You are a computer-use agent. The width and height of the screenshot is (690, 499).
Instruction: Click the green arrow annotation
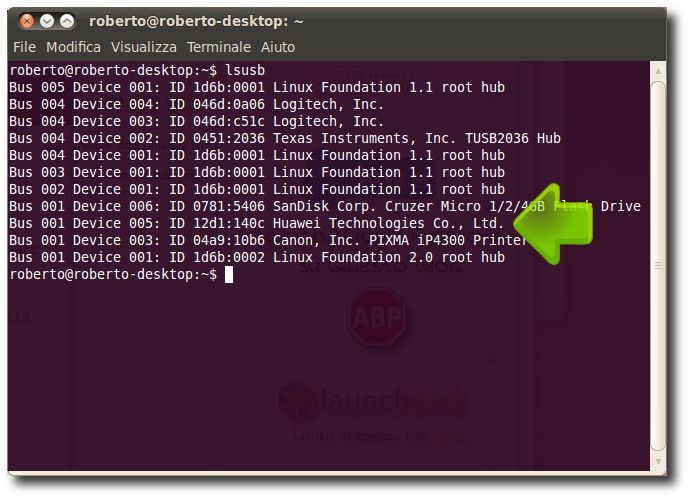point(553,224)
